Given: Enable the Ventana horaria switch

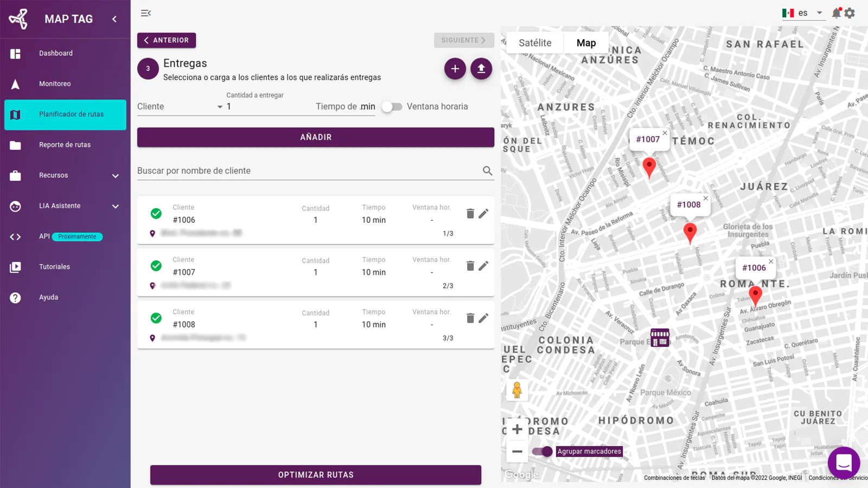Looking at the screenshot, I should [x=392, y=107].
